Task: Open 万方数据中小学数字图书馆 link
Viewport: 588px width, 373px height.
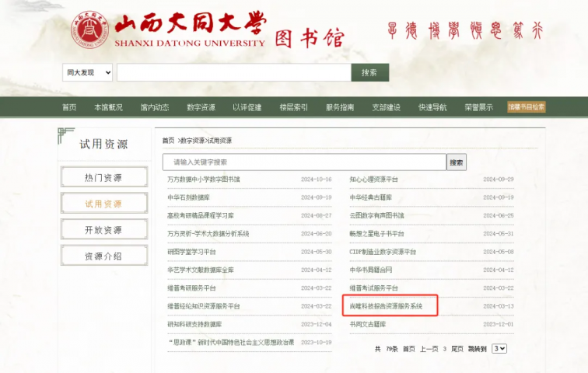Action: click(x=204, y=180)
